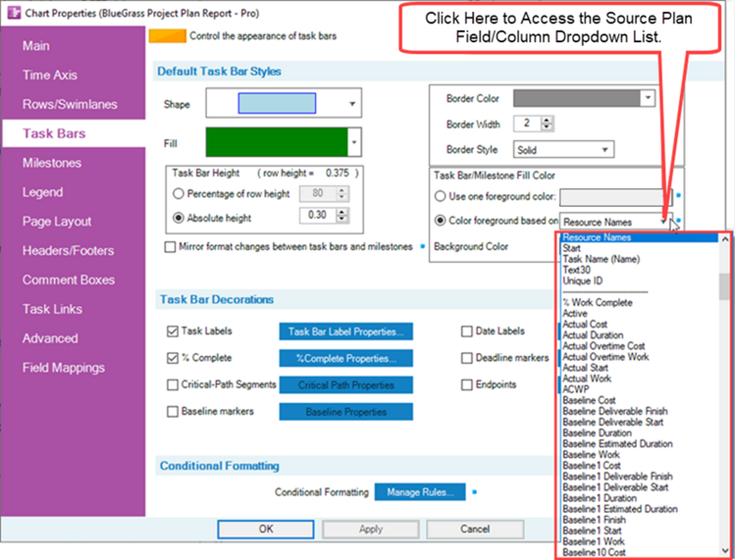735x560 pixels.
Task: Click the percentage row height 80 field
Action: pos(318,194)
